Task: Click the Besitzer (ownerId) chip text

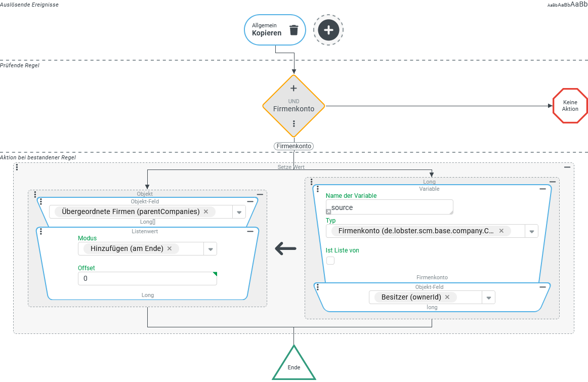Action: click(411, 298)
